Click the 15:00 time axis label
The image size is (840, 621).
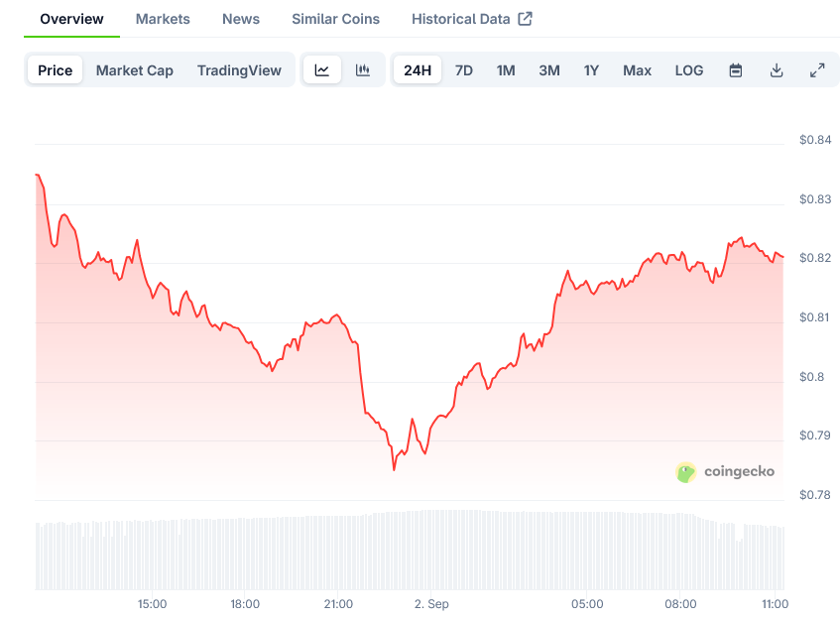[152, 604]
